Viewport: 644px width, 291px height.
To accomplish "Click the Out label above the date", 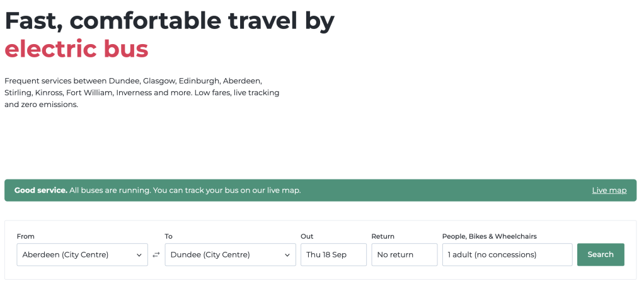I will click(307, 236).
